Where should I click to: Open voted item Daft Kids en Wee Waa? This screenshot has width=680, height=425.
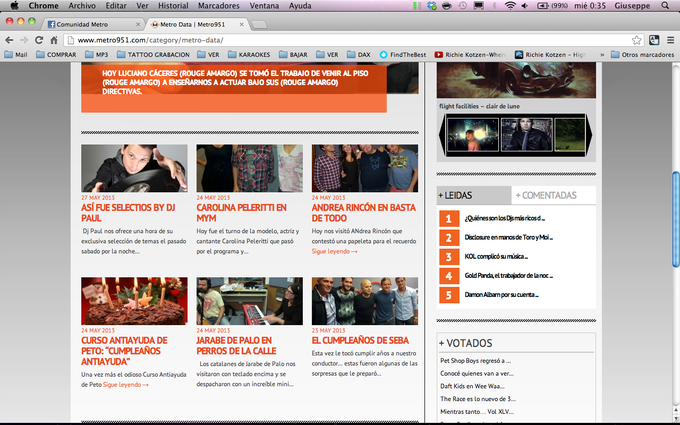pyautogui.click(x=472, y=386)
